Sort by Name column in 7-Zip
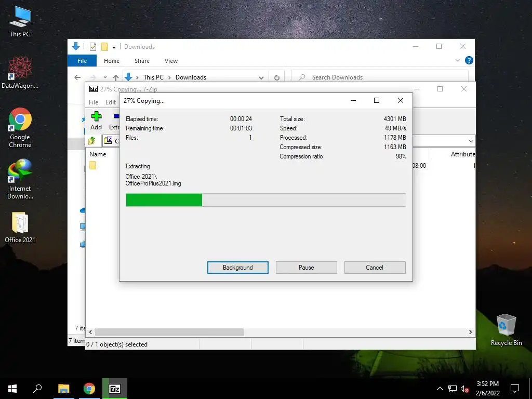Image resolution: width=532 pixels, height=399 pixels. pos(98,154)
